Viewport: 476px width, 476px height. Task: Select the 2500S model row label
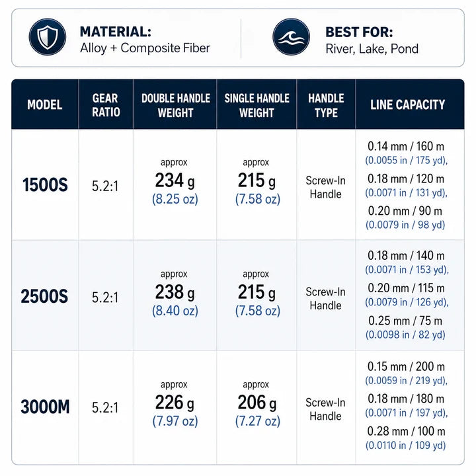(44, 296)
